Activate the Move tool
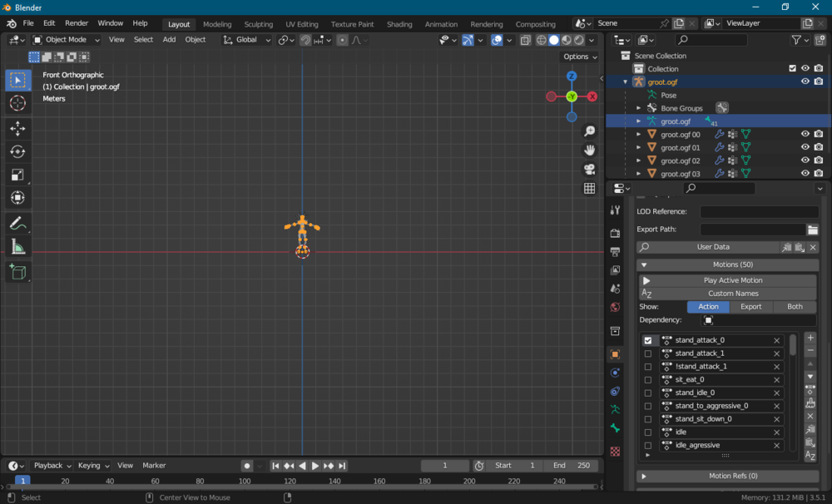This screenshot has width=832, height=504. pos(17,128)
